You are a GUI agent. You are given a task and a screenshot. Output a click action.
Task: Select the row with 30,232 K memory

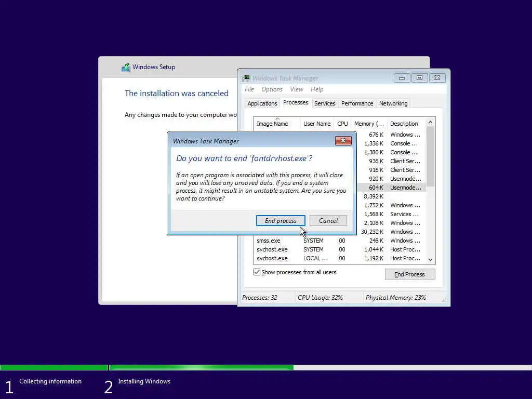tap(392, 232)
